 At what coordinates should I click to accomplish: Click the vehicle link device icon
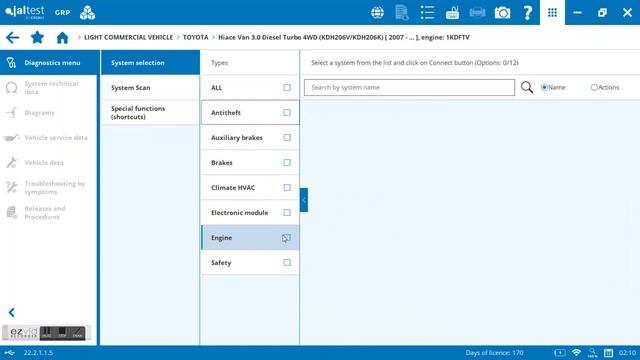pyautogui.click(x=477, y=13)
